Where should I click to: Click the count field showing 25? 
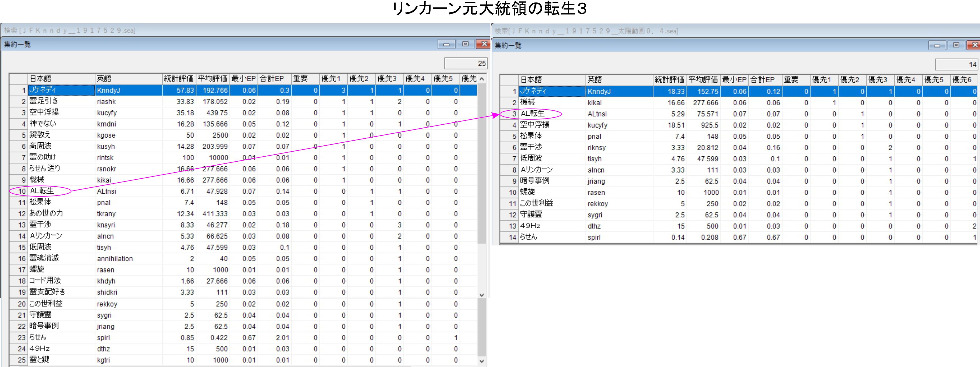click(x=466, y=64)
